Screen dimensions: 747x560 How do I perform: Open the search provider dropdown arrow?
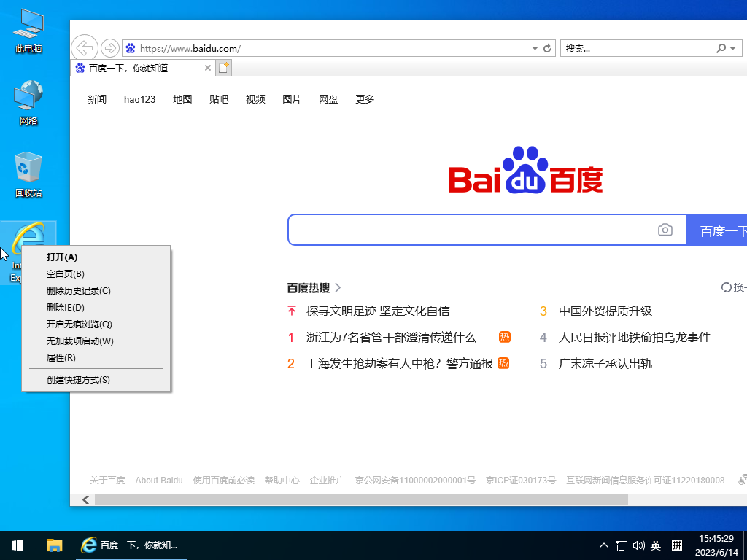[733, 49]
